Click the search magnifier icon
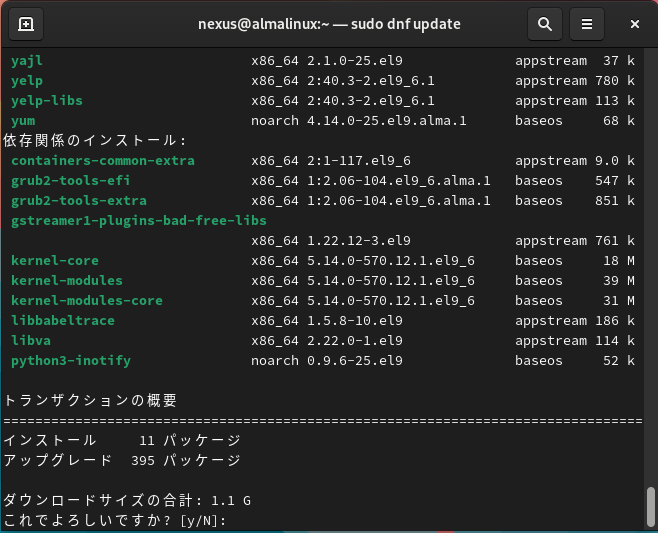Viewport: 658px width, 533px height. click(x=544, y=24)
